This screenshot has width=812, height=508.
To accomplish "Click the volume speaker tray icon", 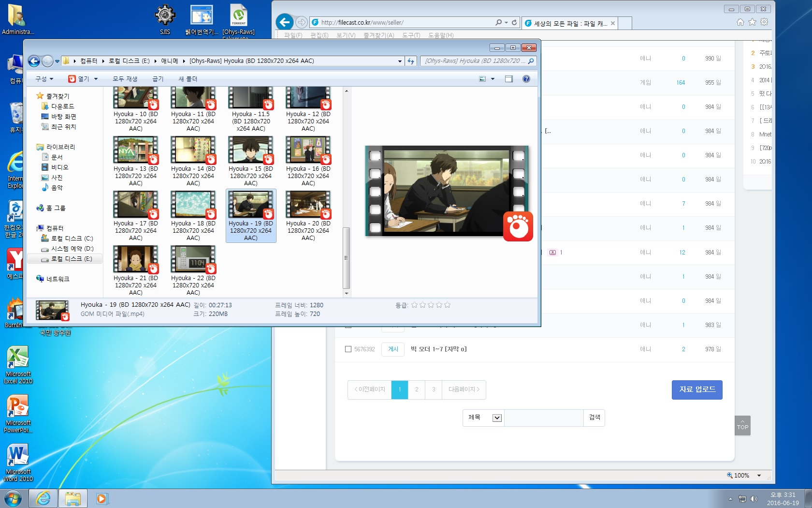I will click(x=754, y=499).
